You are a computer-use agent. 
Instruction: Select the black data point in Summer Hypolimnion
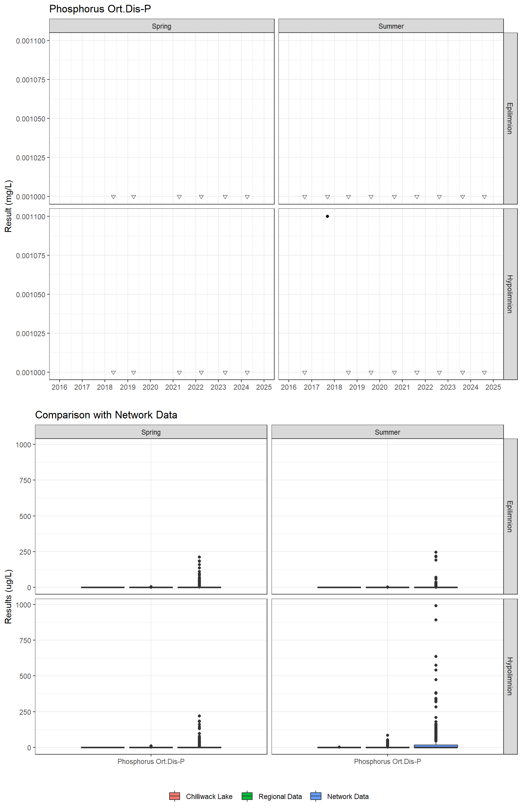point(327,216)
